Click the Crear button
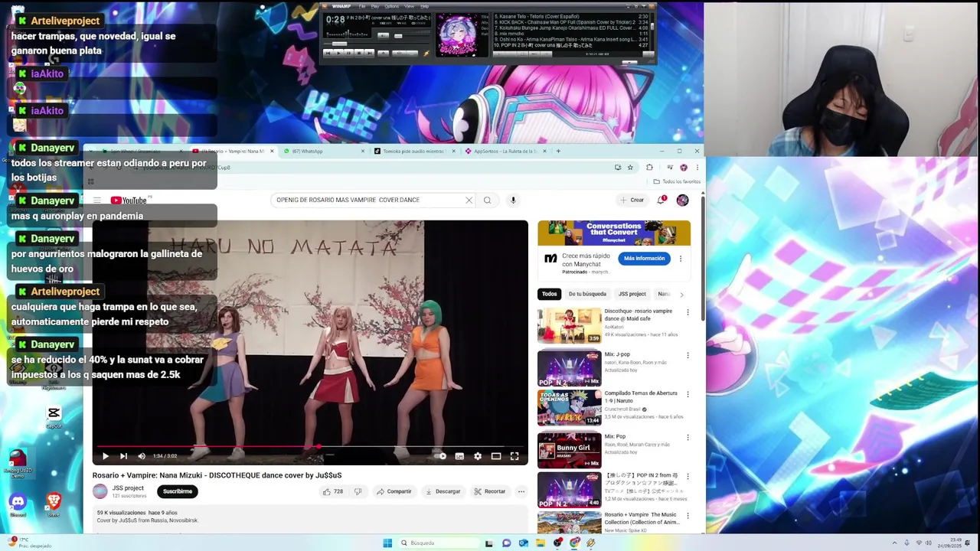This screenshot has height=551, width=980. (x=632, y=201)
